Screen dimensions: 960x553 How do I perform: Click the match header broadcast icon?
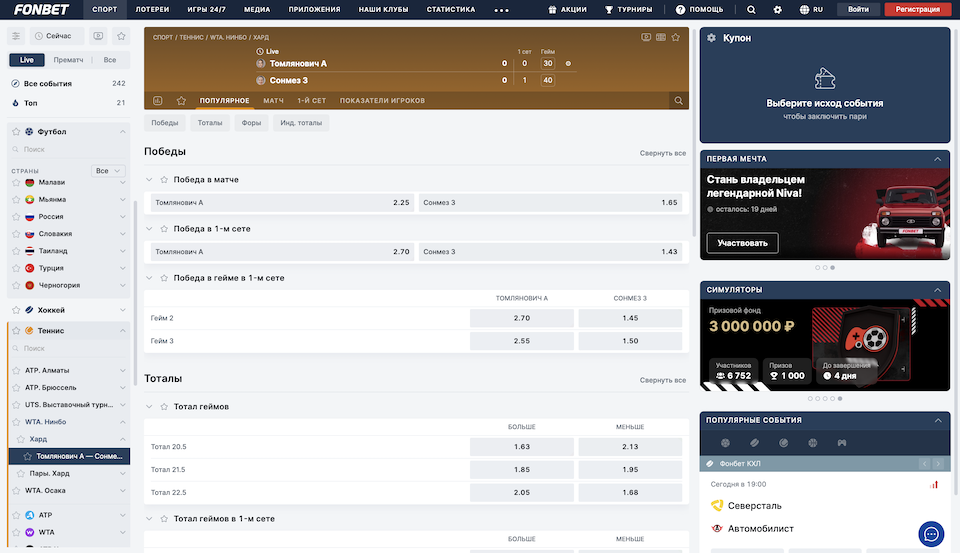pyautogui.click(x=646, y=37)
